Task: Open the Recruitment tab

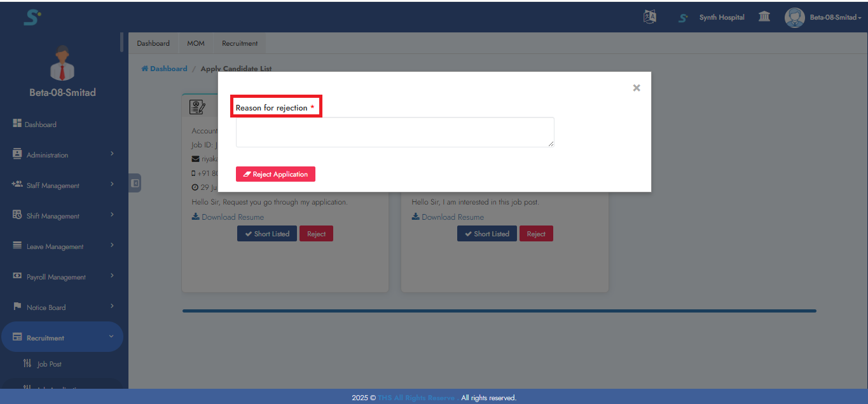Action: point(239,43)
